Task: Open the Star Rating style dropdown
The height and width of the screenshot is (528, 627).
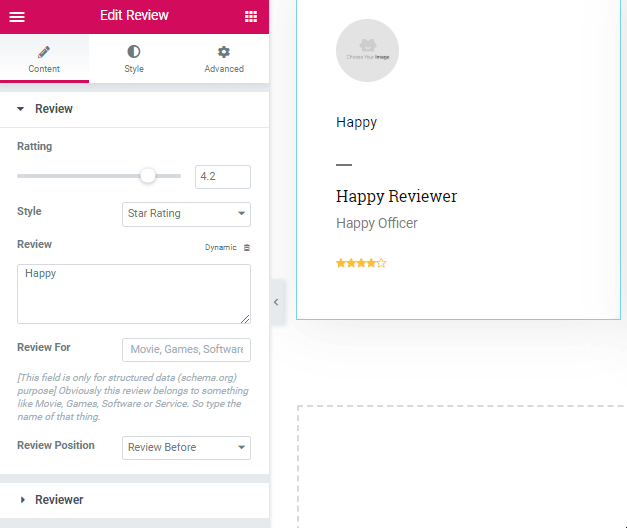Action: [186, 214]
